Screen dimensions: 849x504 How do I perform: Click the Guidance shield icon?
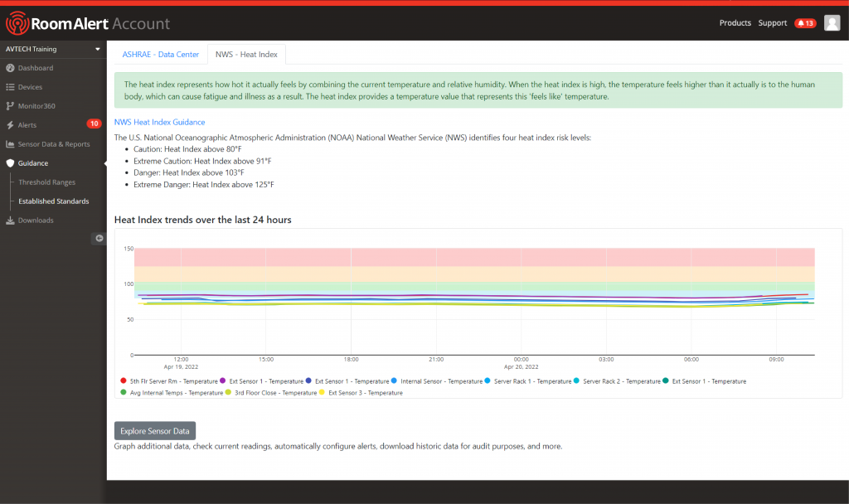pyautogui.click(x=10, y=163)
